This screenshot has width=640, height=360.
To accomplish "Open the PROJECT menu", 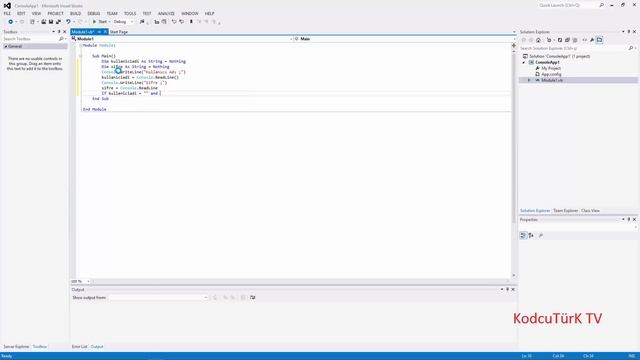I will (x=56, y=13).
